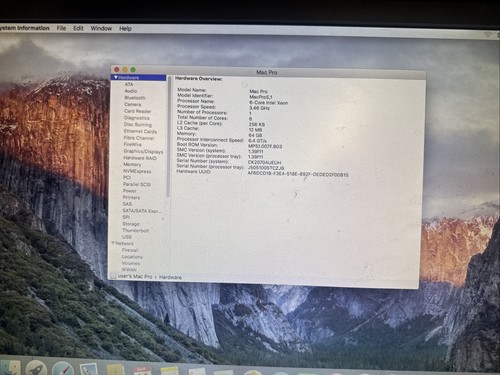The width and height of the screenshot is (500, 375).
Task: Select Volumes under Network
Action: [x=131, y=263]
